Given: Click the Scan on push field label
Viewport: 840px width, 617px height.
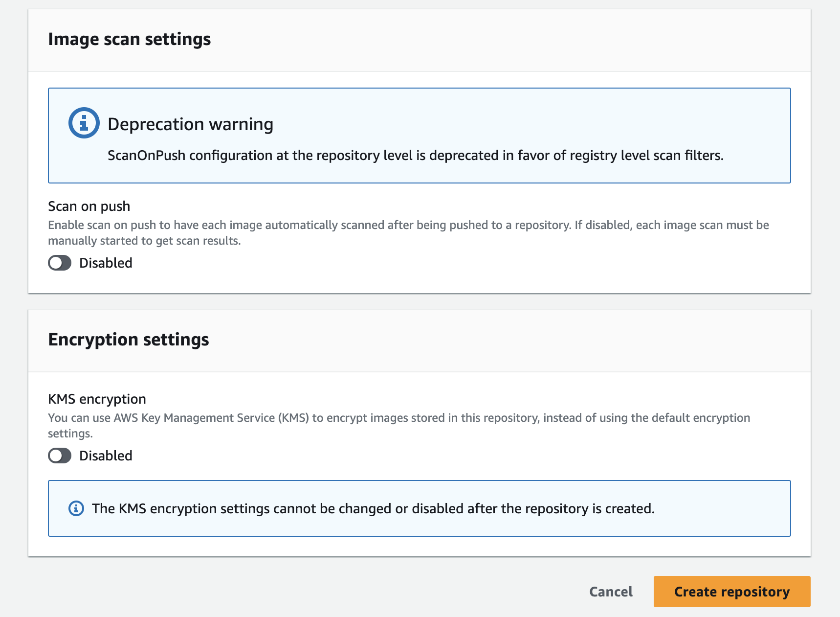Looking at the screenshot, I should (89, 206).
